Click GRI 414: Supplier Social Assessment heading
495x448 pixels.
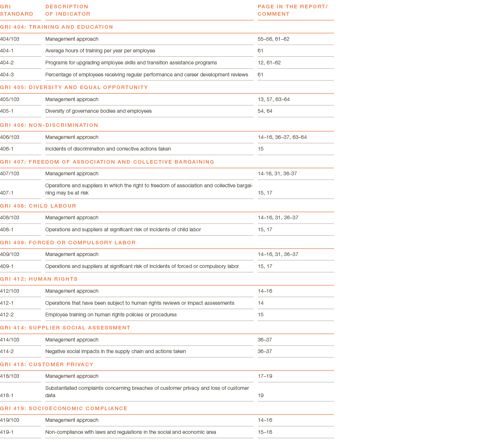65,328
